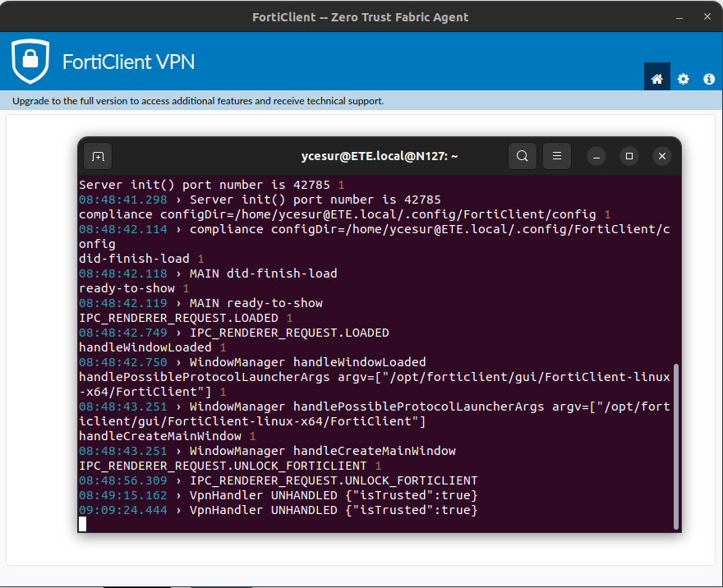723x588 pixels.
Task: Open a new terminal tab
Action: point(98,156)
